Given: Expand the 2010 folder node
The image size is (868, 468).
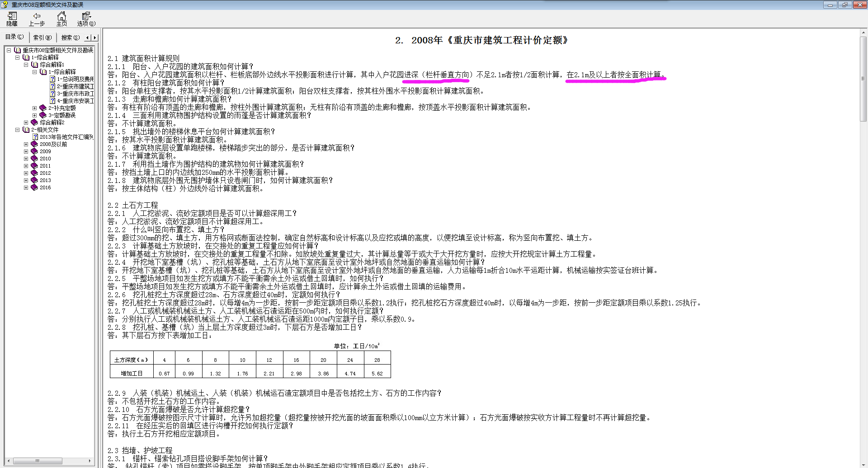Looking at the screenshot, I should (26, 159).
